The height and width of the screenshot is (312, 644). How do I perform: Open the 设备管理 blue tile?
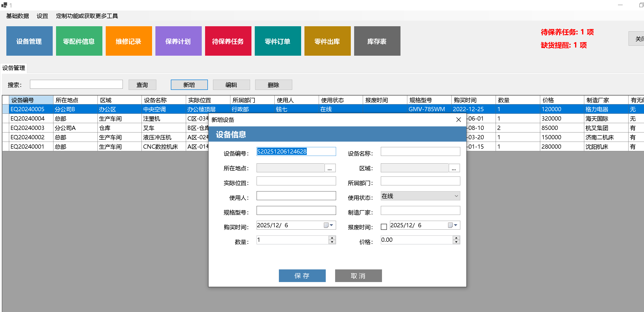coord(29,41)
